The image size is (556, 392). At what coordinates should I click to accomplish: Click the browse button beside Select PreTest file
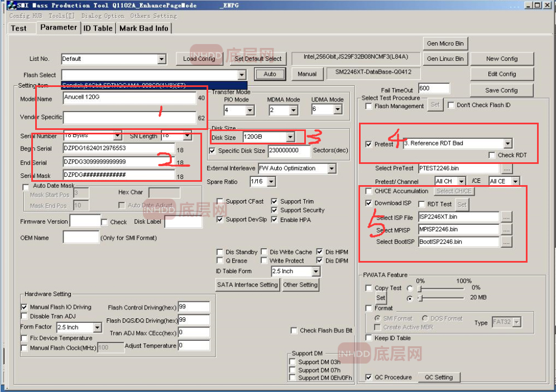506,168
